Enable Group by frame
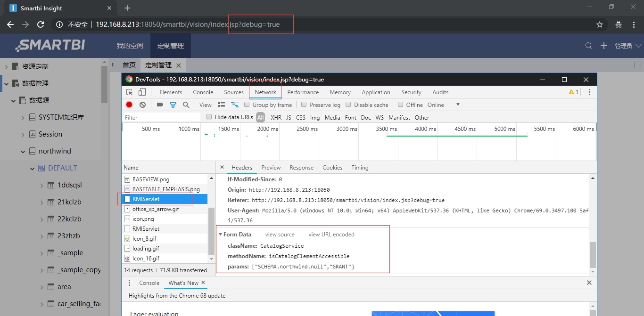Viewport: 644px width, 316px height. pyautogui.click(x=247, y=105)
